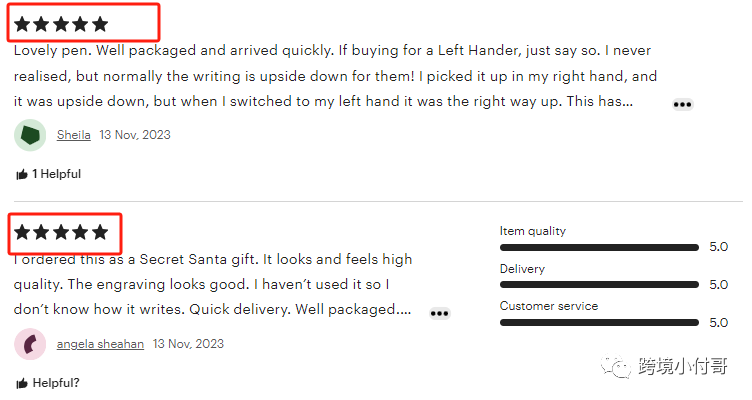Click the WeChat logo in the watermark
Screen dimensions: 752x400
click(616, 367)
